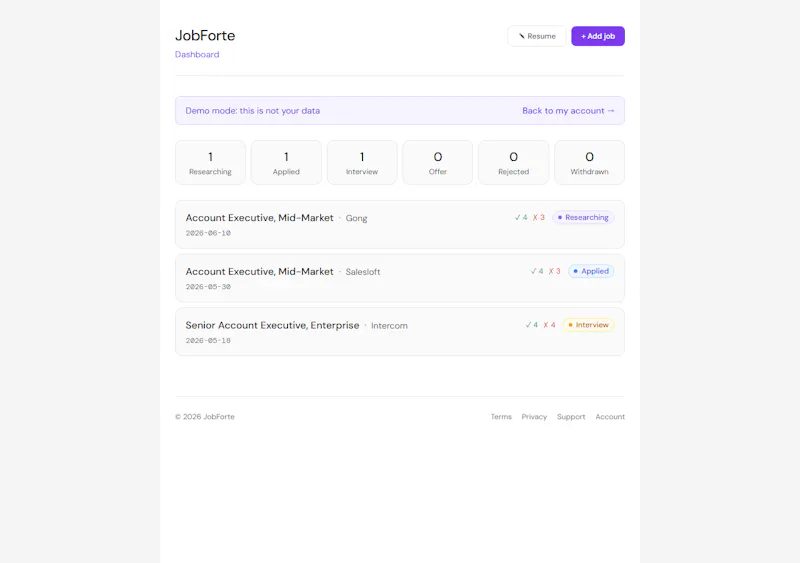Click the © 2026 JobForte copyright text
The width and height of the screenshot is (800, 563).
[205, 417]
